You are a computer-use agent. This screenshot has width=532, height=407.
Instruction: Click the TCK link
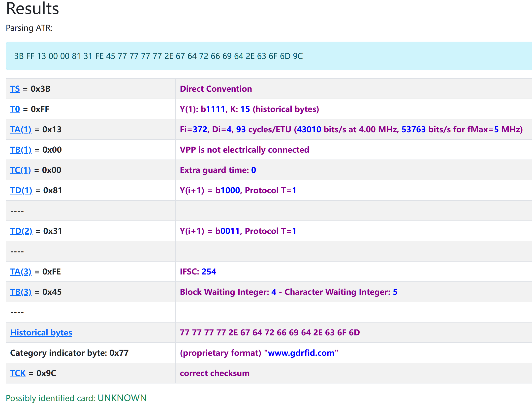pos(18,373)
